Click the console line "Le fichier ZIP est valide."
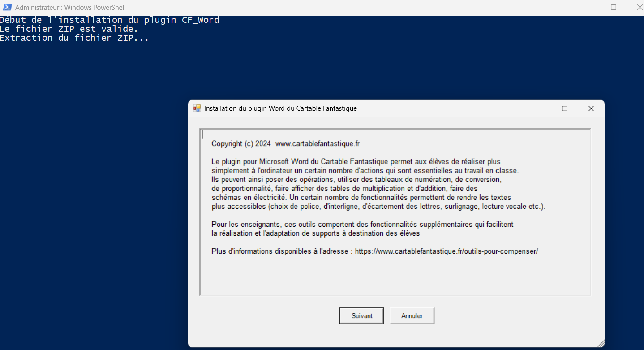 click(69, 29)
